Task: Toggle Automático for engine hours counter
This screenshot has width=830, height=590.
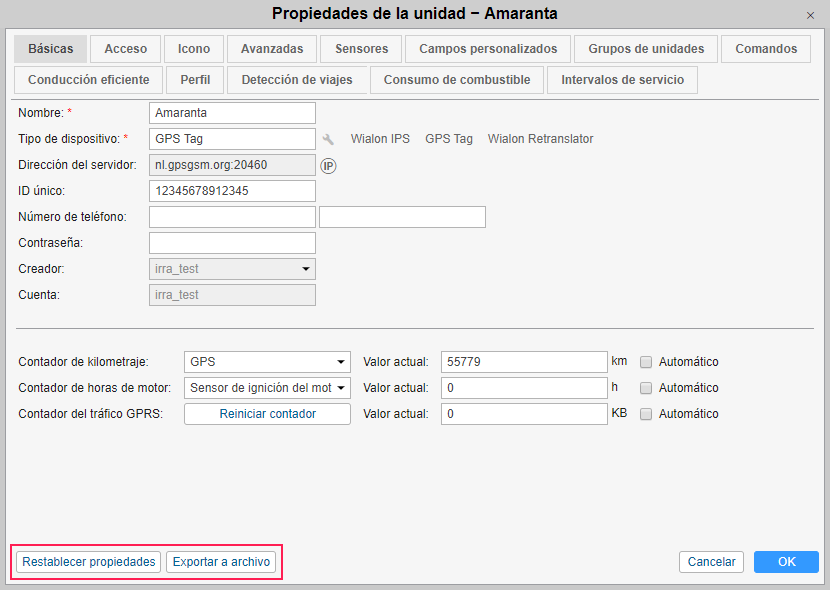Action: point(646,388)
